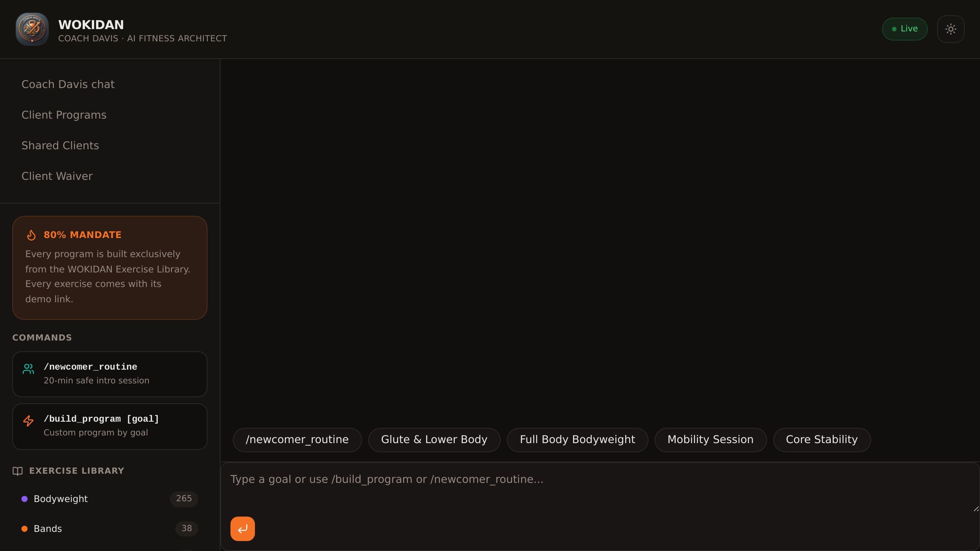The height and width of the screenshot is (551, 980).
Task: Focus the goal message input field
Action: [x=600, y=487]
